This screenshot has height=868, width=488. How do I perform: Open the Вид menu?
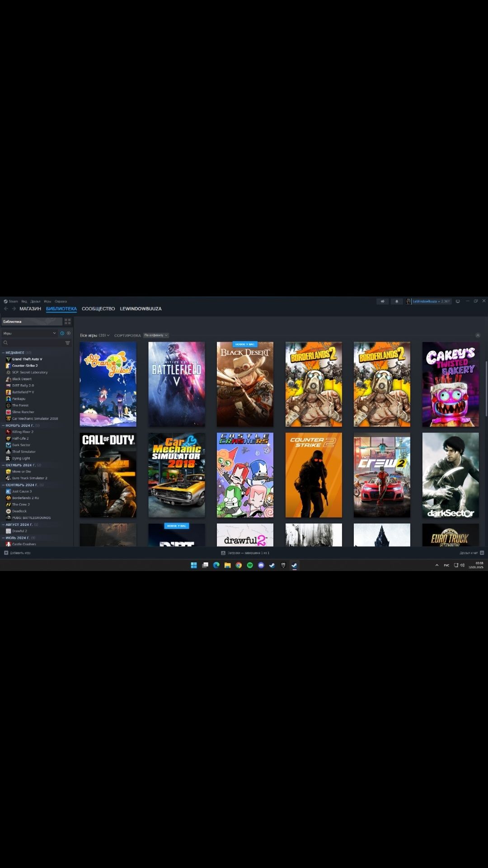(24, 302)
